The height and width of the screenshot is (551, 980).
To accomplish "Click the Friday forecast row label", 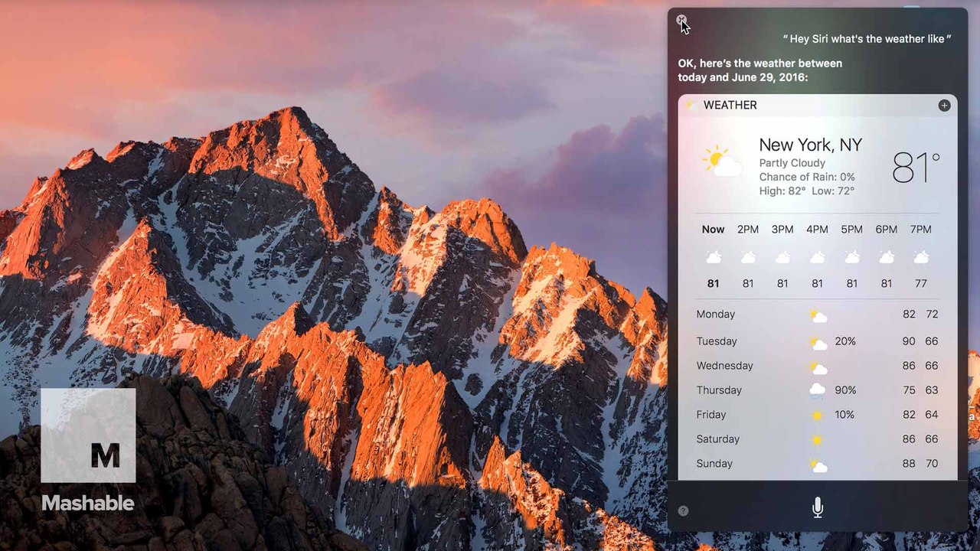I will (x=710, y=415).
